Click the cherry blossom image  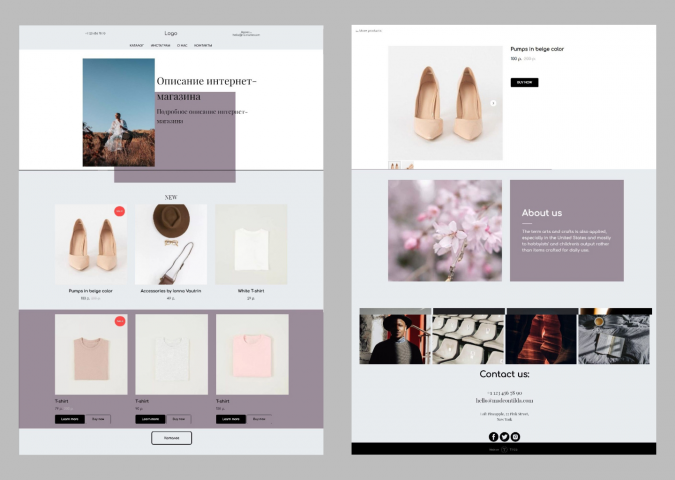(x=445, y=230)
